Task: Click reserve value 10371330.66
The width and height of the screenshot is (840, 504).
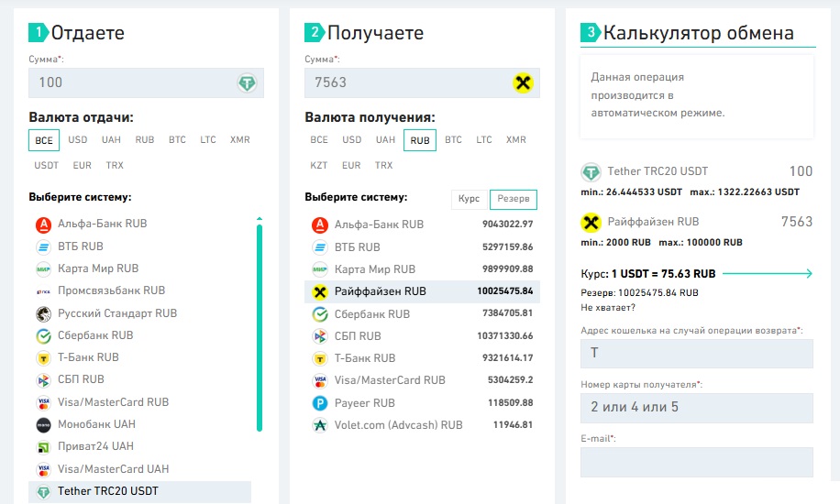Action: pyautogui.click(x=505, y=336)
